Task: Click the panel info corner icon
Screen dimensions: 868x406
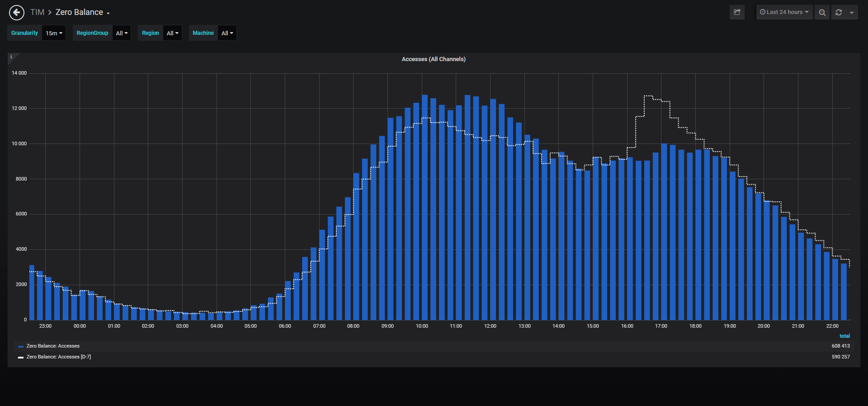Action: pos(11,57)
